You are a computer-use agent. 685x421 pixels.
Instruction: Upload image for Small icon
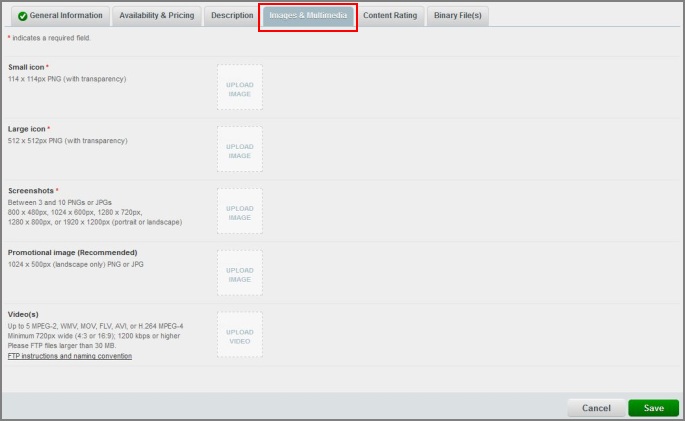(x=240, y=89)
